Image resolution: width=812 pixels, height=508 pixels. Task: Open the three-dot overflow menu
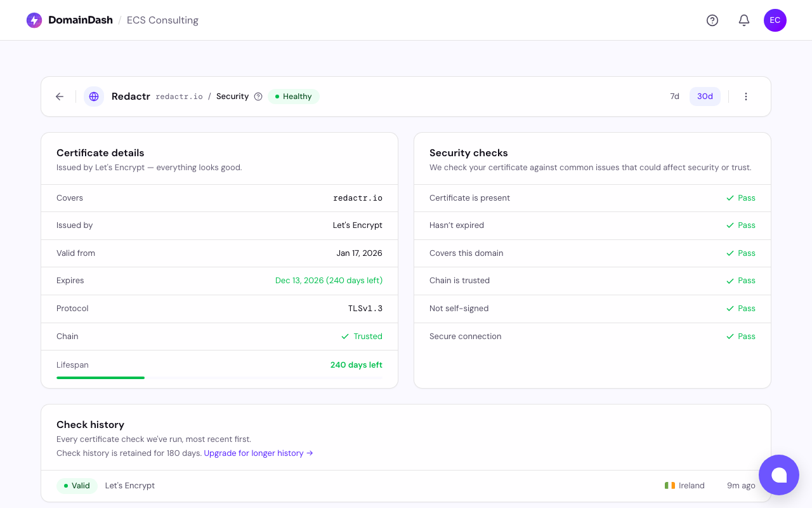tap(746, 97)
